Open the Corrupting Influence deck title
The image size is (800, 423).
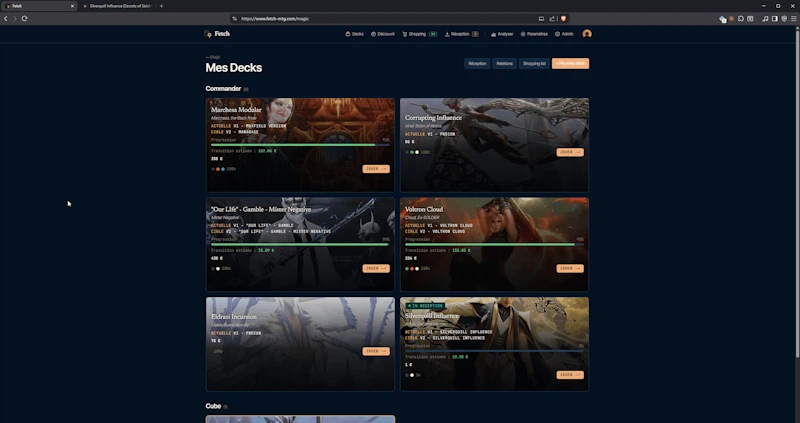point(433,118)
